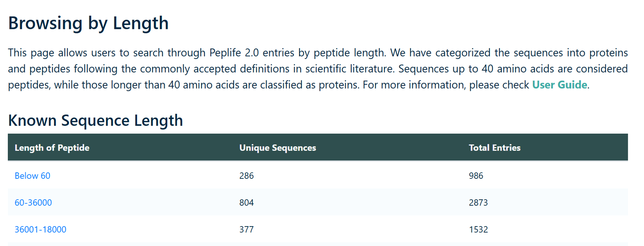Open the 36001-18000 length range
The image size is (644, 246).
tap(40, 229)
